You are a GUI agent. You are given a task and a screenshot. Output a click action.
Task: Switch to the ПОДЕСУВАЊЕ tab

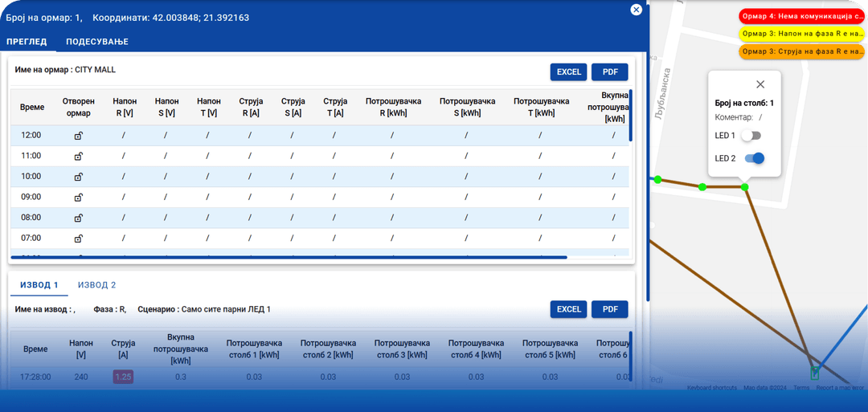point(97,42)
